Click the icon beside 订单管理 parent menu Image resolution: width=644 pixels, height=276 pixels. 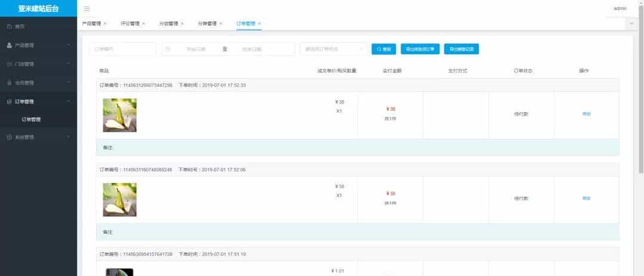click(9, 102)
